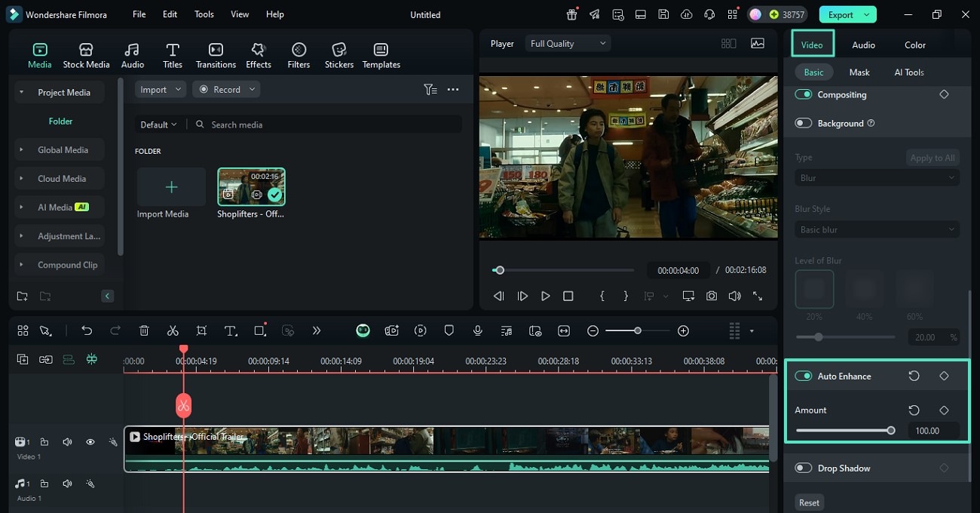The height and width of the screenshot is (513, 980).
Task: Open the Full Quality dropdown
Action: (x=568, y=44)
